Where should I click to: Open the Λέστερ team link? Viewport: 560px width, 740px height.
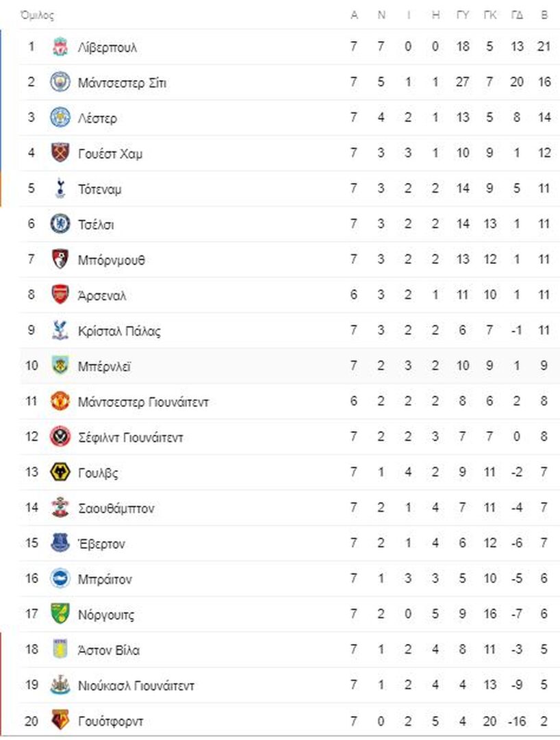[98, 118]
